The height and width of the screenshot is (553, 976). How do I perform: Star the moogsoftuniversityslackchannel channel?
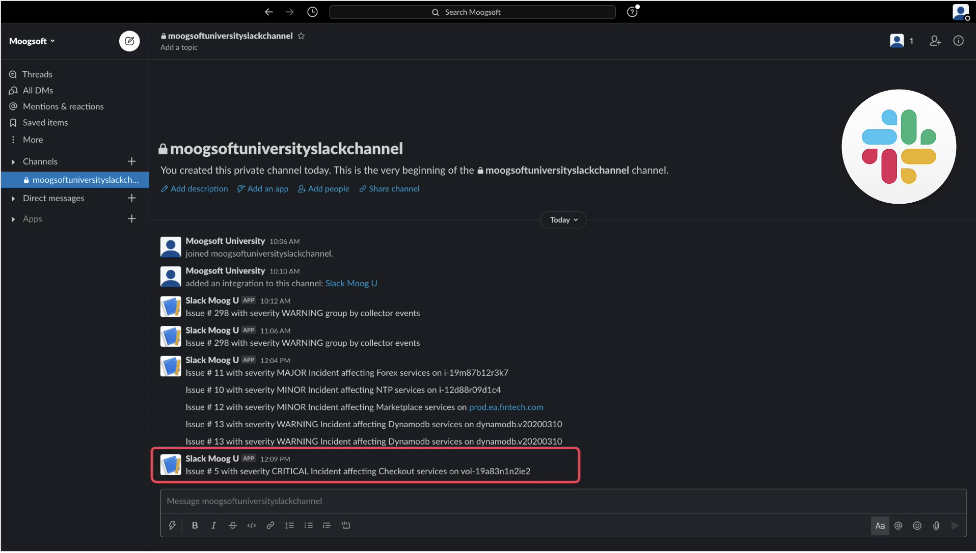301,36
